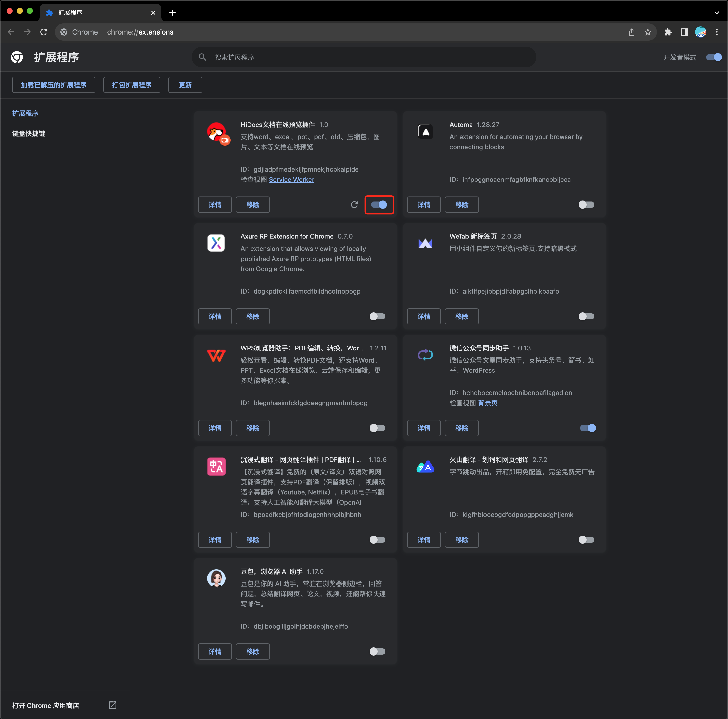
Task: Click the search magnifier icon
Action: (202, 57)
